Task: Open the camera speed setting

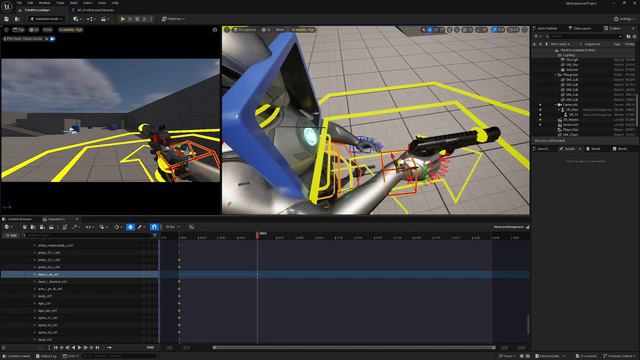Action: 513,30
